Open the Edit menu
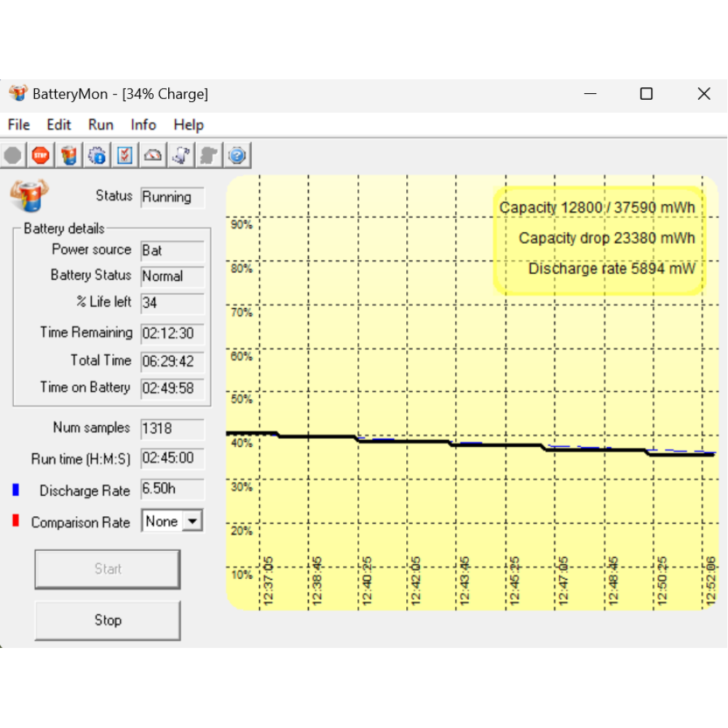This screenshot has width=728, height=728. pyautogui.click(x=59, y=124)
